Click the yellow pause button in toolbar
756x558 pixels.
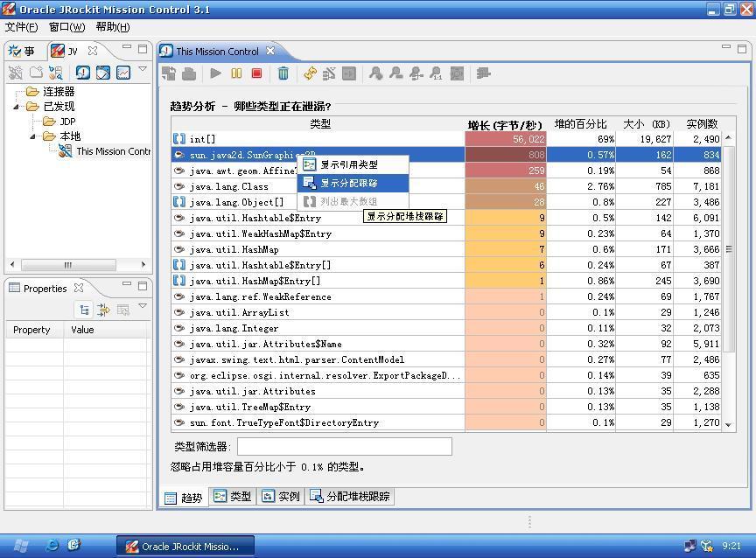[x=236, y=73]
